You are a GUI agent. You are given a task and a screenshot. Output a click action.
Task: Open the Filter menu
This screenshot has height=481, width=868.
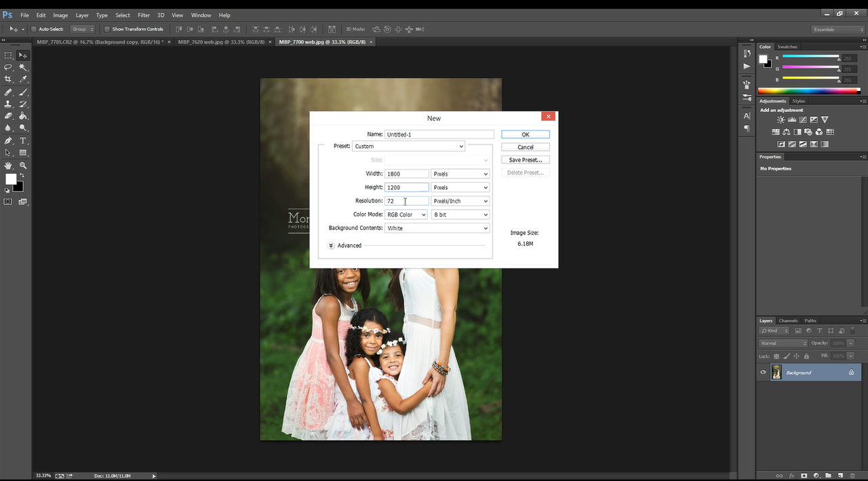click(x=144, y=15)
